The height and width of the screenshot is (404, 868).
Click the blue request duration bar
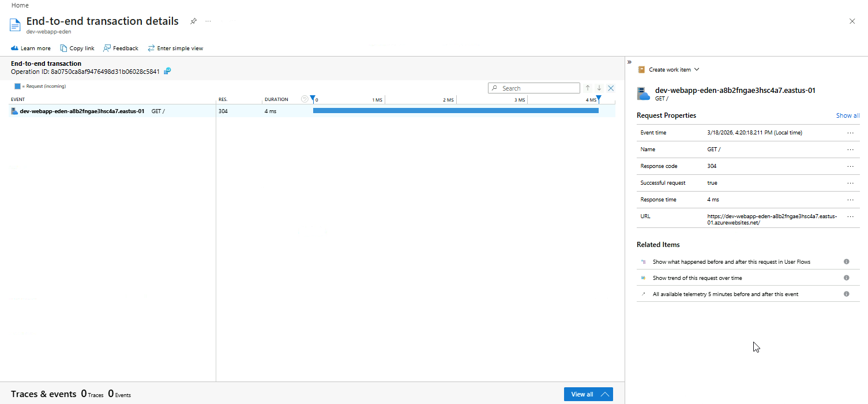click(456, 111)
